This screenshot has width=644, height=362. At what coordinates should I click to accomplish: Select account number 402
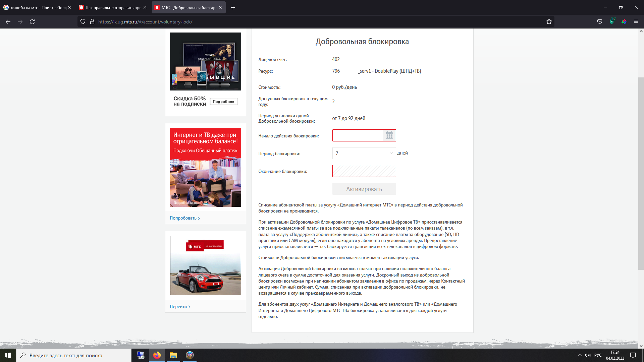pos(336,59)
